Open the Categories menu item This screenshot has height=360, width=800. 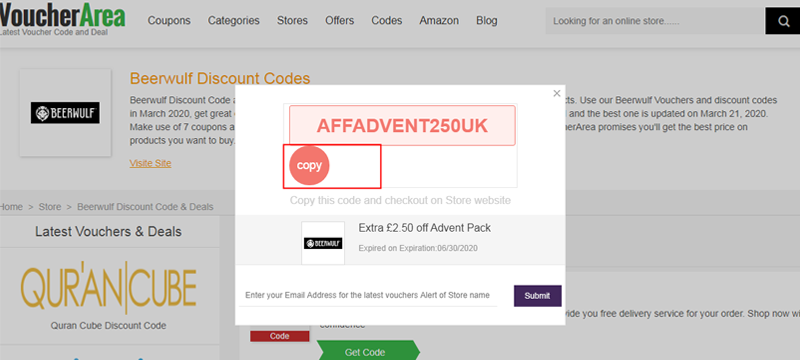tap(234, 21)
